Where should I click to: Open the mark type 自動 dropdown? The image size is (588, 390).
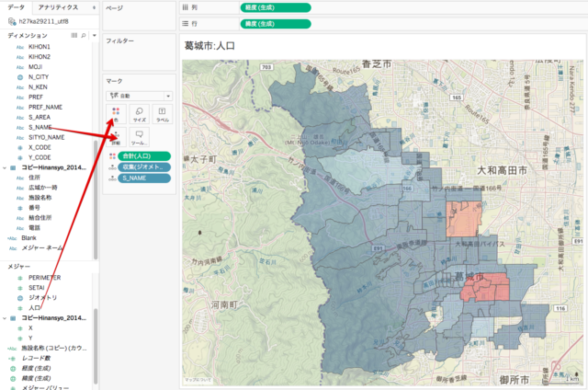pyautogui.click(x=140, y=95)
